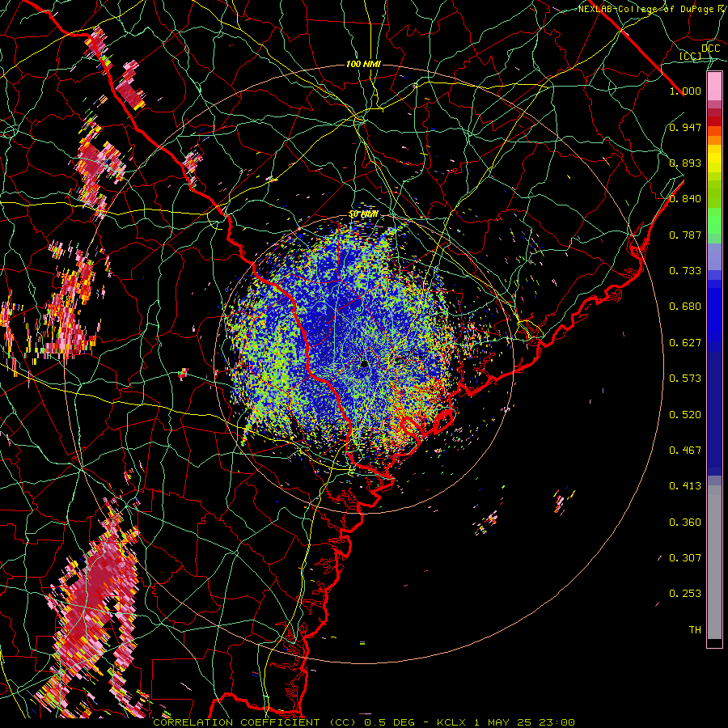Screen dimensions: 728x728
Task: Click the "CORRELATION COEFFICIENT (CC)" caption text
Action: coord(255,722)
